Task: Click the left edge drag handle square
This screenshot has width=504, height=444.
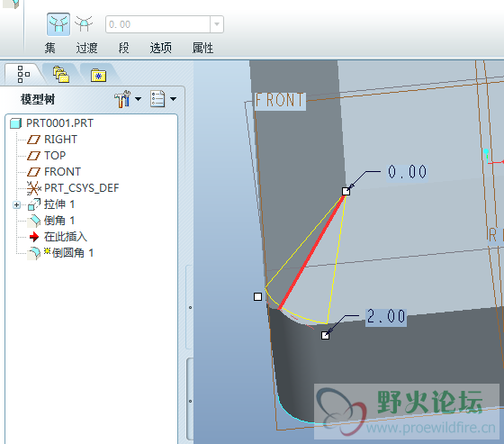Action: click(x=257, y=296)
